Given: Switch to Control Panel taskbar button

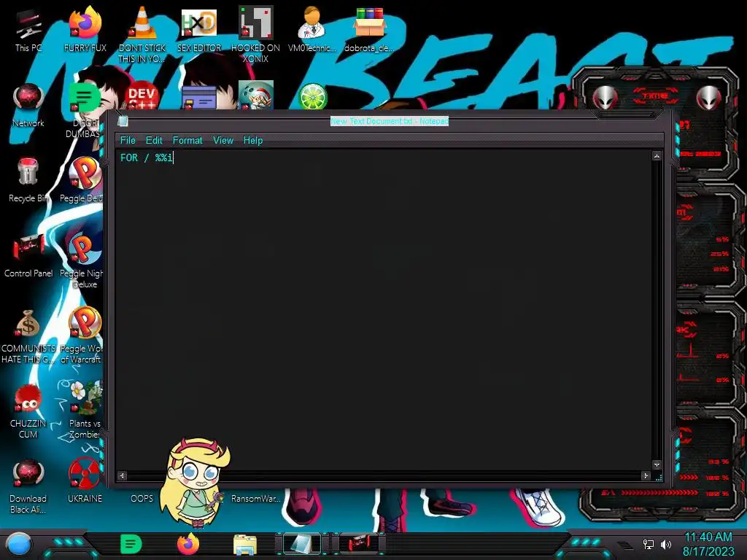Looking at the screenshot, I should click(359, 544).
